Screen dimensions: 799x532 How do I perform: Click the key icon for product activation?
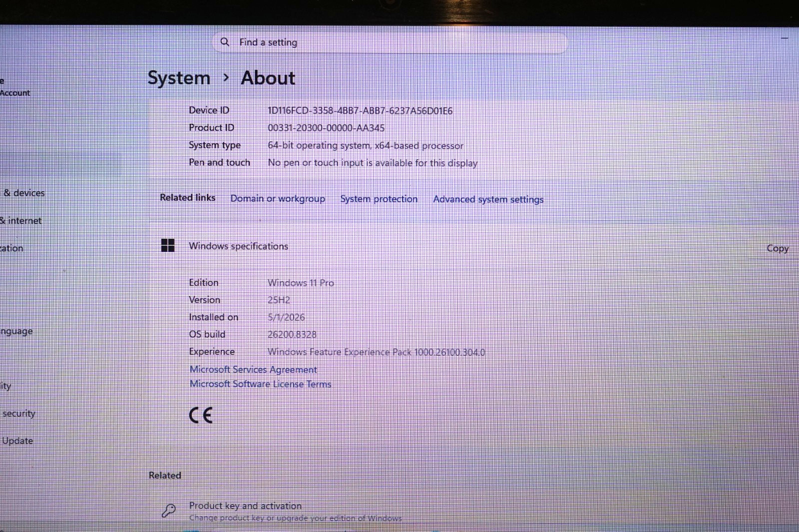click(x=168, y=511)
